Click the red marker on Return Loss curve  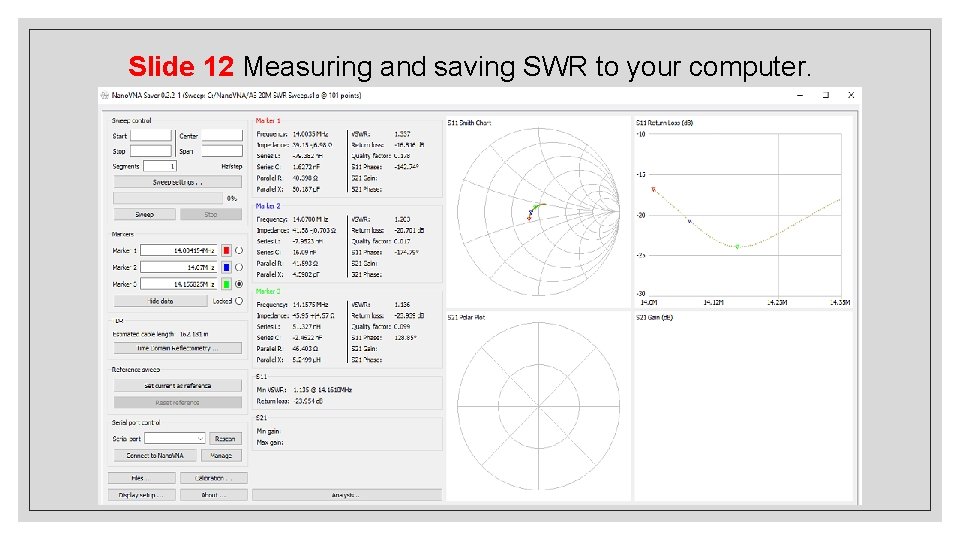click(653, 190)
